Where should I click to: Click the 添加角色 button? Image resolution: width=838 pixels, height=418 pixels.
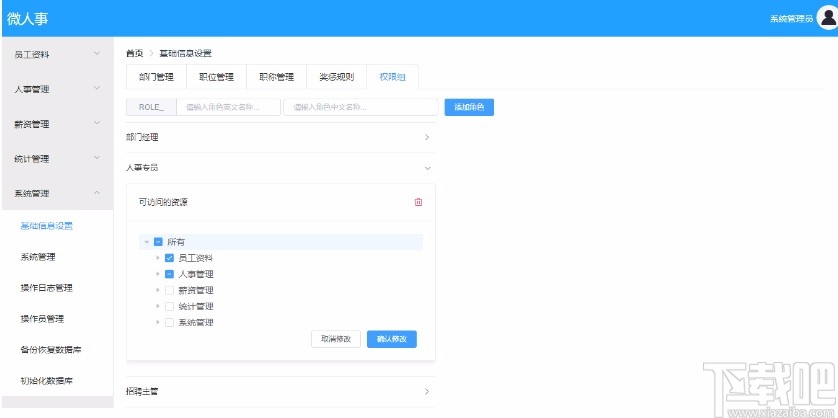point(469,107)
